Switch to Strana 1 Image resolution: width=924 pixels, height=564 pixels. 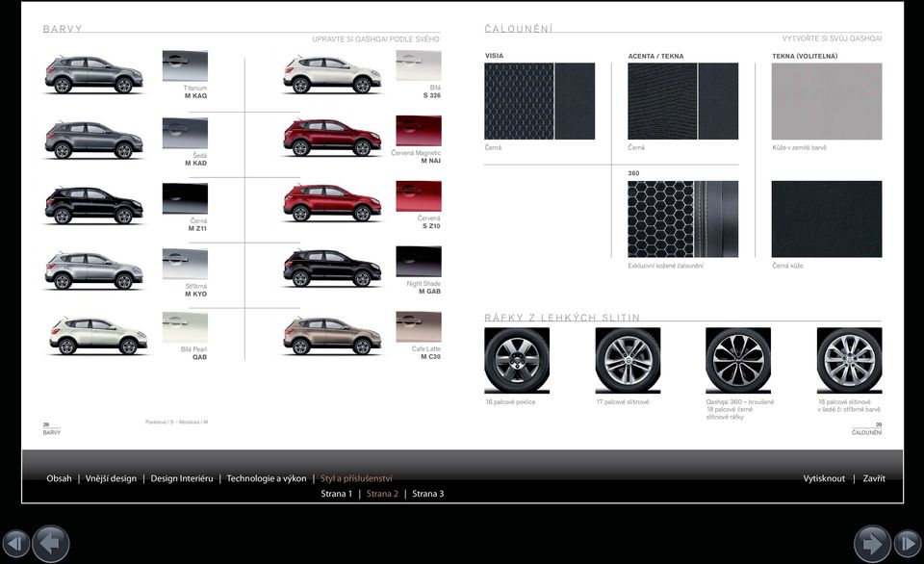click(337, 494)
